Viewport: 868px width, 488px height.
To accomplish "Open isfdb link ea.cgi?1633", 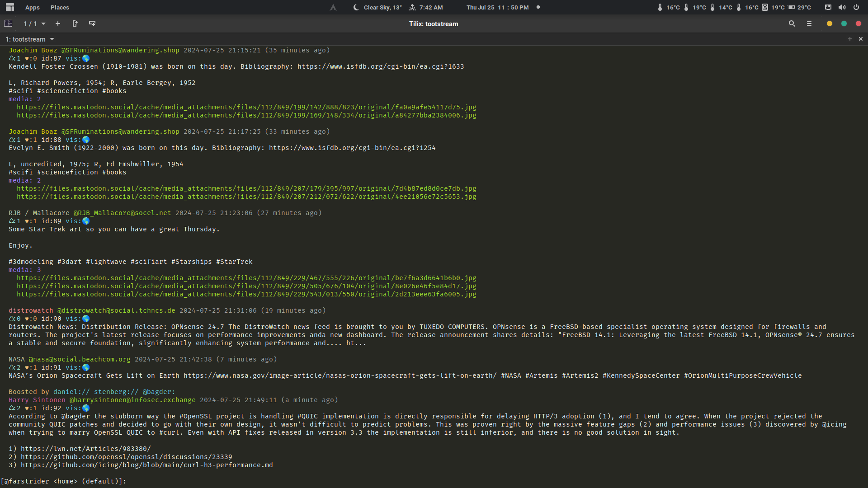I will (381, 66).
